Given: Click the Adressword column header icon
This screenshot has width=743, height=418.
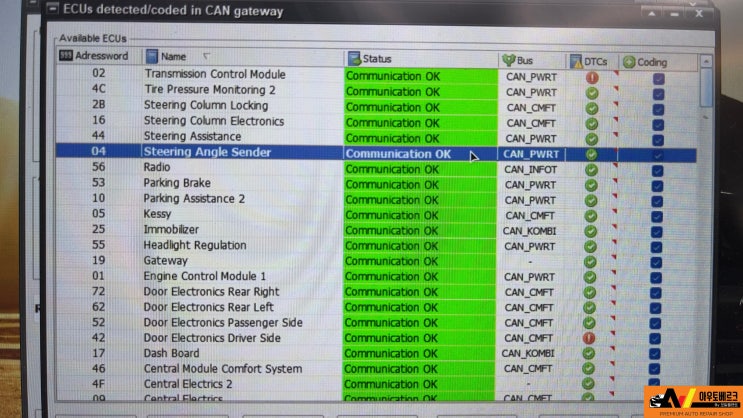Looking at the screenshot, I should pyautogui.click(x=65, y=56).
